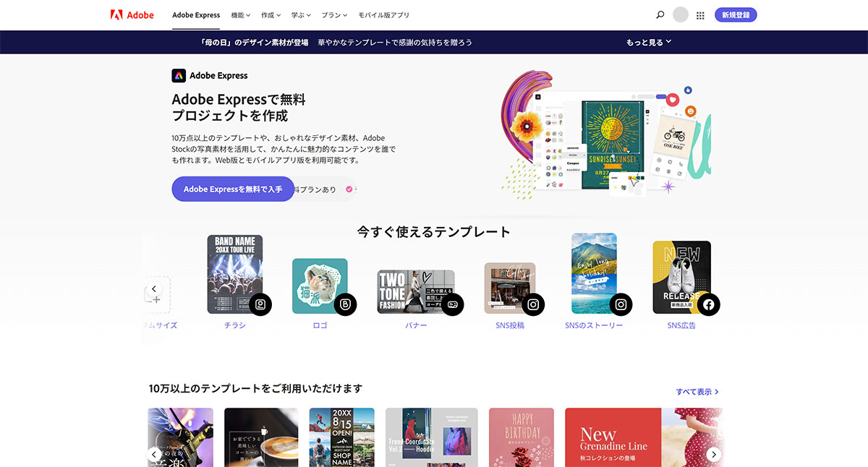Open the NEW RELEASE sneakers thumbnail

681,278
